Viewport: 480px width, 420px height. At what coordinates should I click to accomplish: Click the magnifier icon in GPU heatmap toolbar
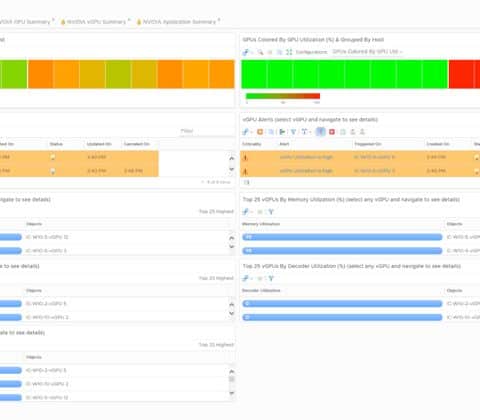[x=260, y=52]
